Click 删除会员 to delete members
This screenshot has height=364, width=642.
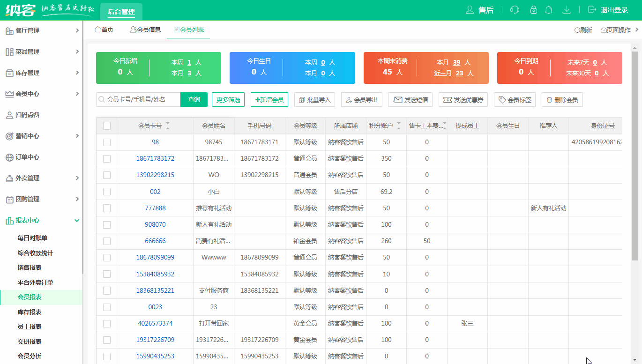point(562,99)
